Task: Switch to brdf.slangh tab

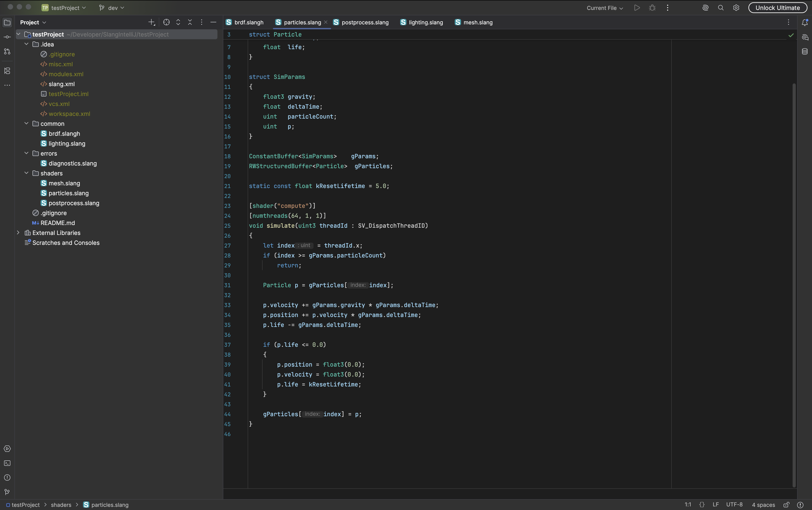Action: 245,22
